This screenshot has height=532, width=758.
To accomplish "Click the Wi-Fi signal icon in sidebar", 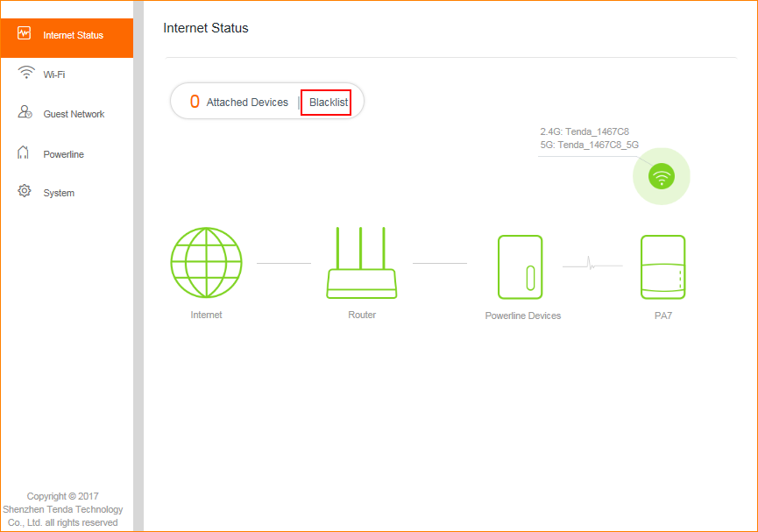I will click(25, 74).
